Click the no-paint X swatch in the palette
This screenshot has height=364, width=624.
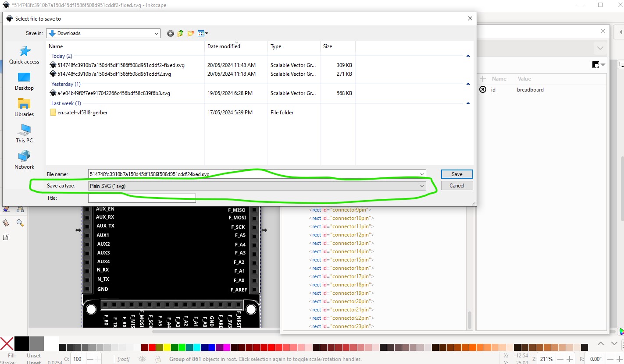(x=7, y=343)
